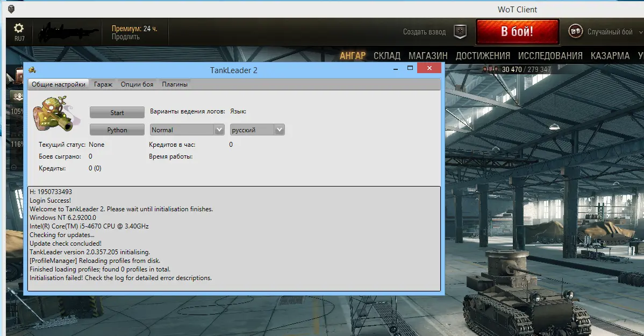Click the tank in the hangar scene

pos(527,294)
